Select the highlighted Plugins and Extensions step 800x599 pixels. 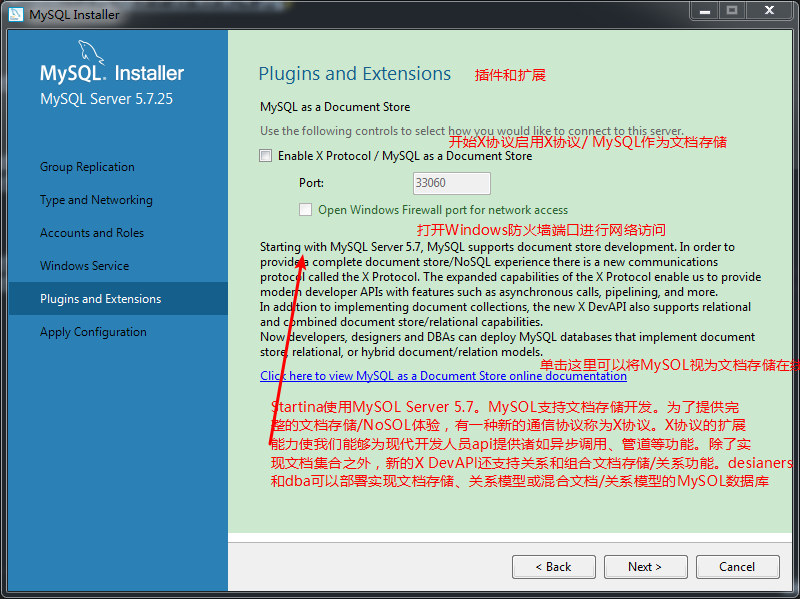tap(100, 299)
